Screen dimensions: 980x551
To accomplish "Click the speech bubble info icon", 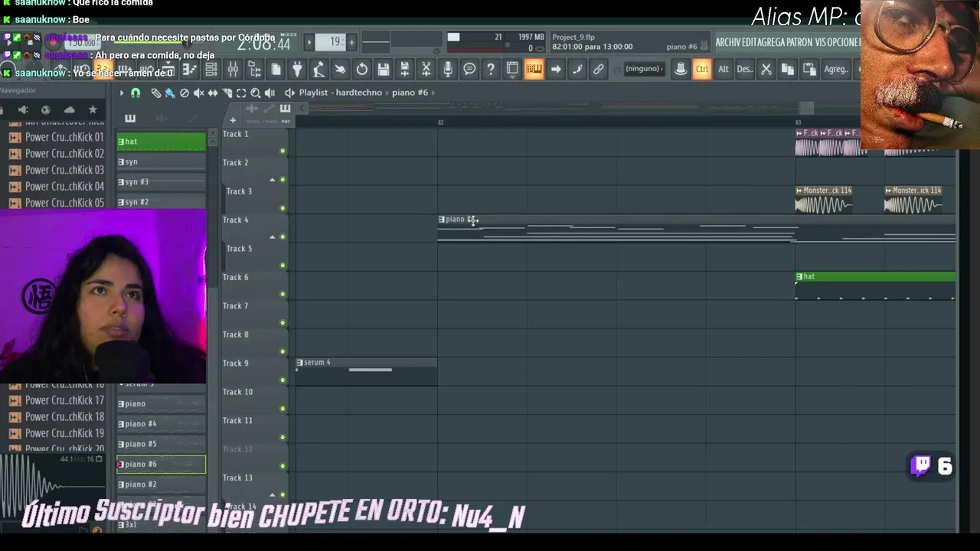I will pos(469,70).
